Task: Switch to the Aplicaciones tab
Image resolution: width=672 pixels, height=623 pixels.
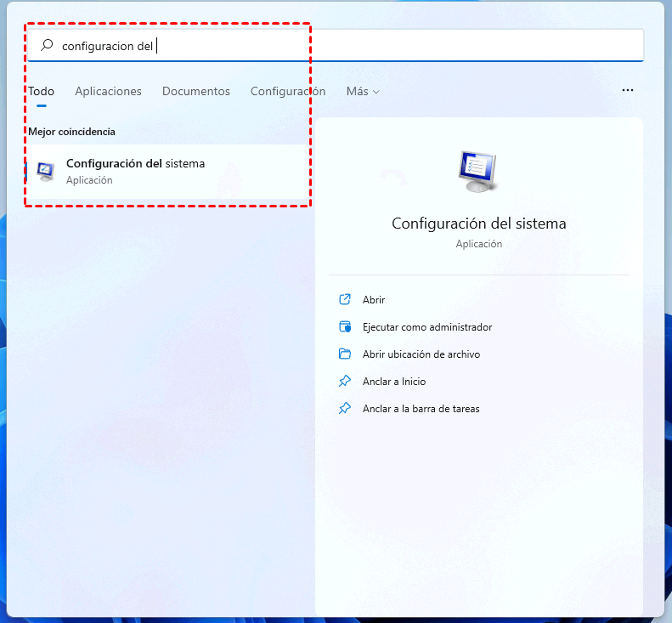Action: pyautogui.click(x=108, y=91)
